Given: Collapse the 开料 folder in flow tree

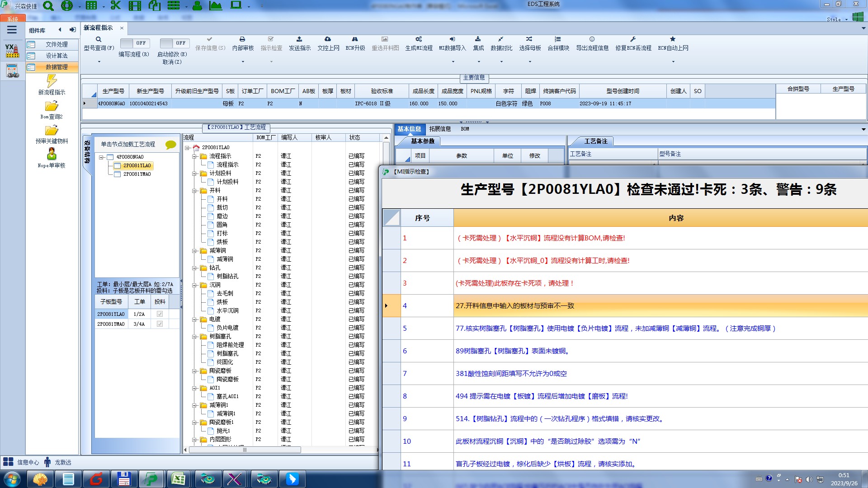Looking at the screenshot, I should click(x=194, y=191).
